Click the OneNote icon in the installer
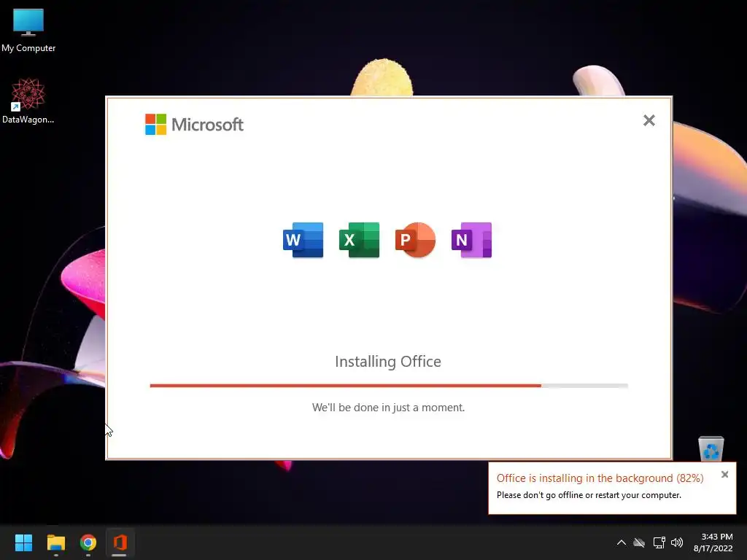The height and width of the screenshot is (560, 747). coord(472,240)
